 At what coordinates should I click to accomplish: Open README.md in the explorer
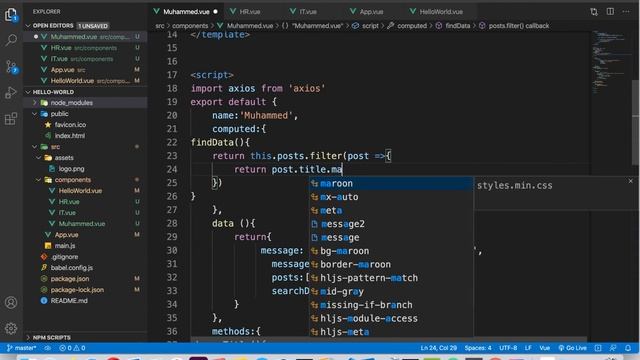pos(69,301)
